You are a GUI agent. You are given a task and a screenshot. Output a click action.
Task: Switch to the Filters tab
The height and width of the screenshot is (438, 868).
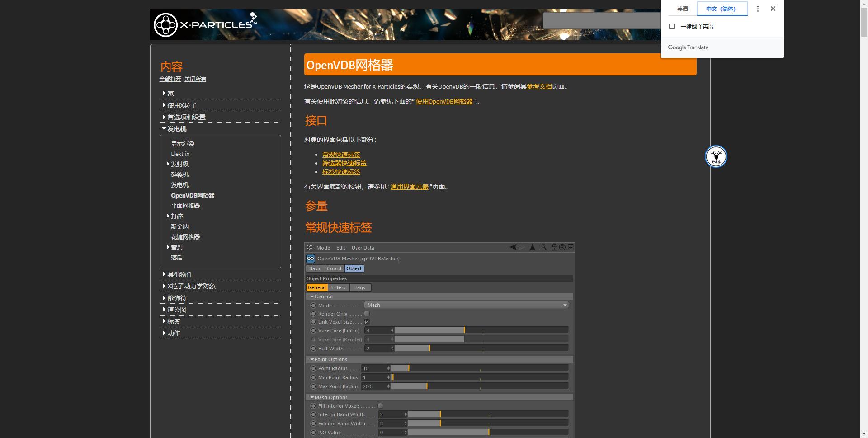coord(338,287)
